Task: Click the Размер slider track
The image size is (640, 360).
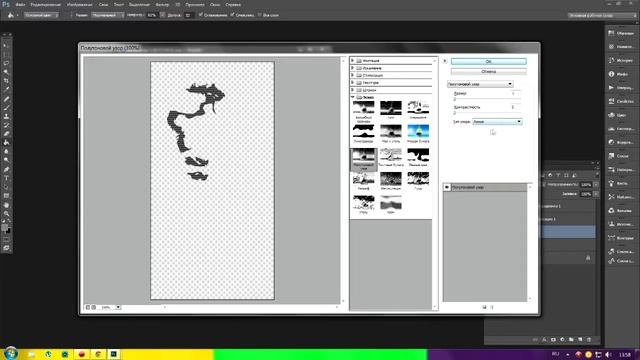Action: tap(487, 99)
